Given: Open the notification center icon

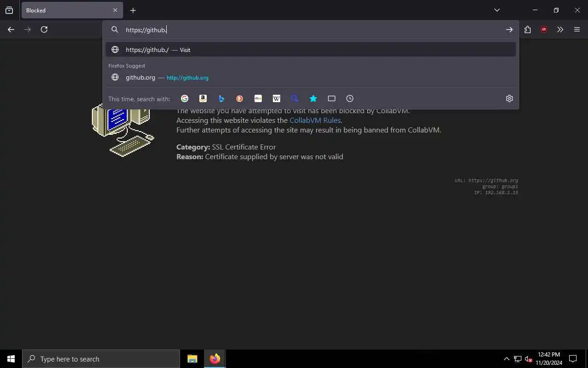Looking at the screenshot, I should (x=573, y=359).
